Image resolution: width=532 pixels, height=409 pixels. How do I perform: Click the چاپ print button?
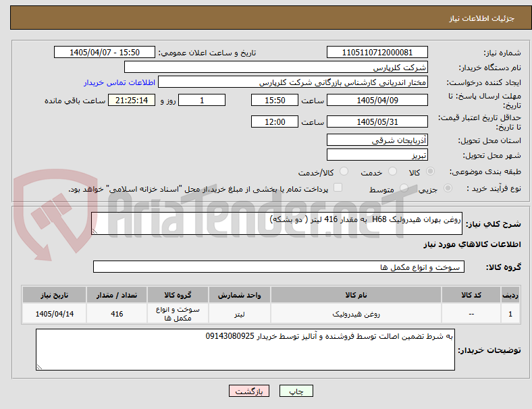pyautogui.click(x=296, y=391)
